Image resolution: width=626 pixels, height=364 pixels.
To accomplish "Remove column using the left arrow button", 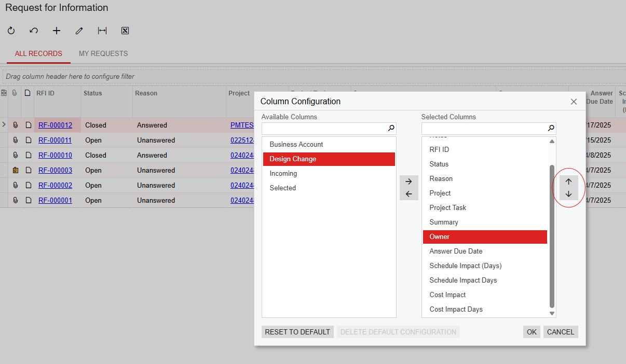I will pyautogui.click(x=409, y=194).
